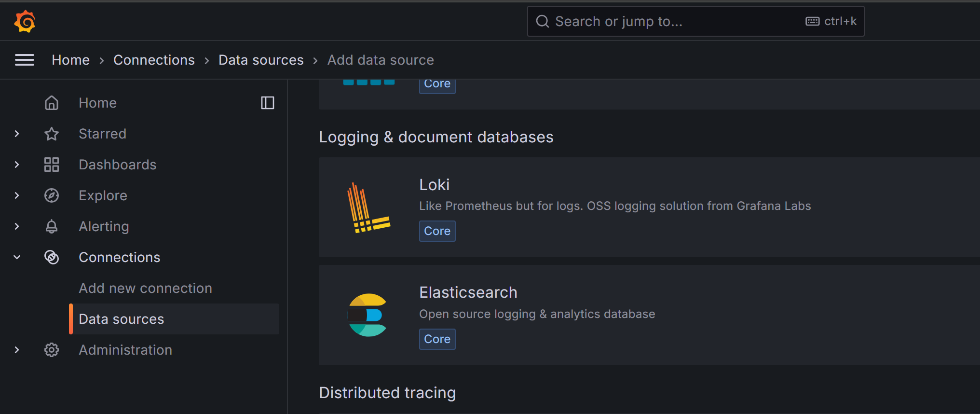
Task: Click the search magnifier icon
Action: (543, 21)
